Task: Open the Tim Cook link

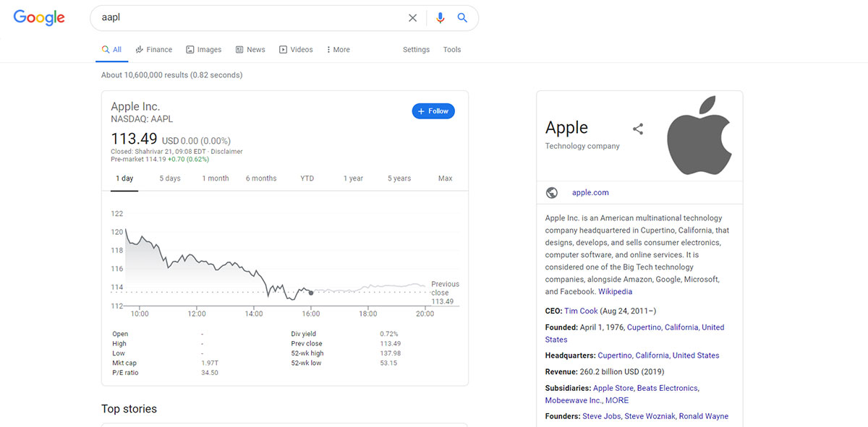Action: (x=581, y=311)
